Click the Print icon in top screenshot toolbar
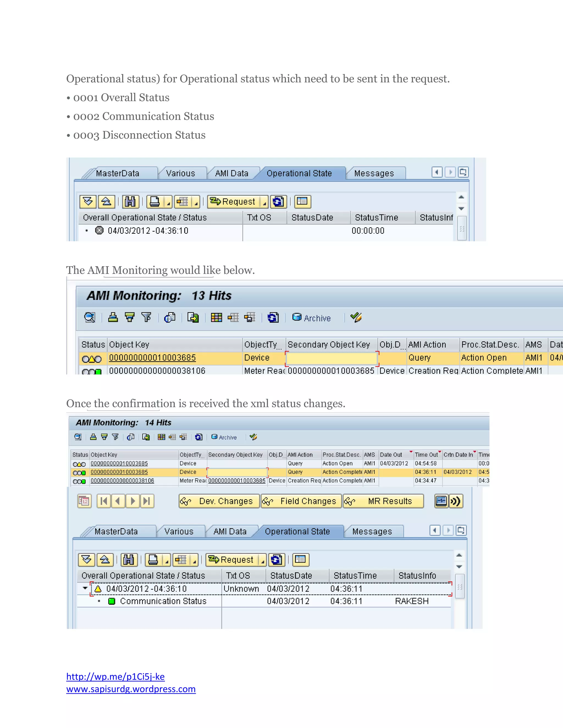 (x=155, y=201)
